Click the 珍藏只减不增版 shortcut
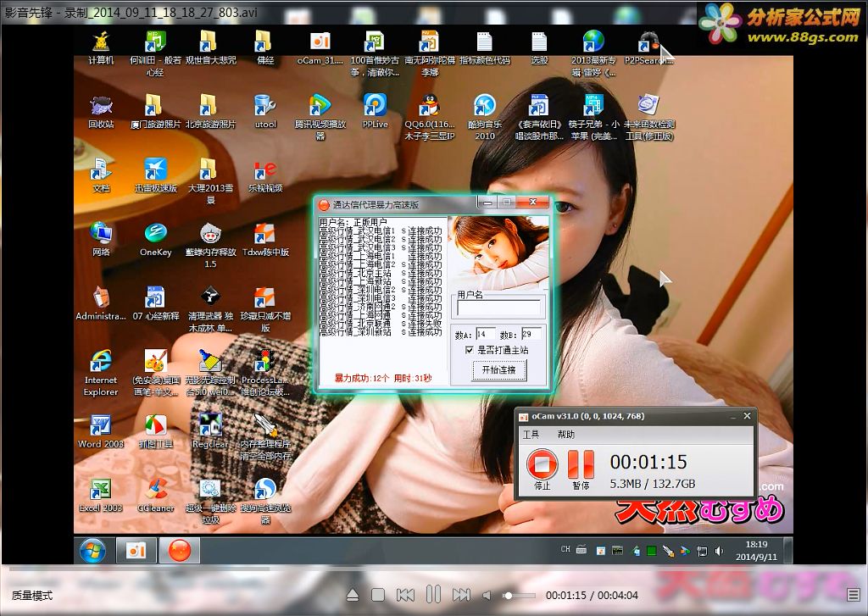This screenshot has height=616, width=868. 265,308
